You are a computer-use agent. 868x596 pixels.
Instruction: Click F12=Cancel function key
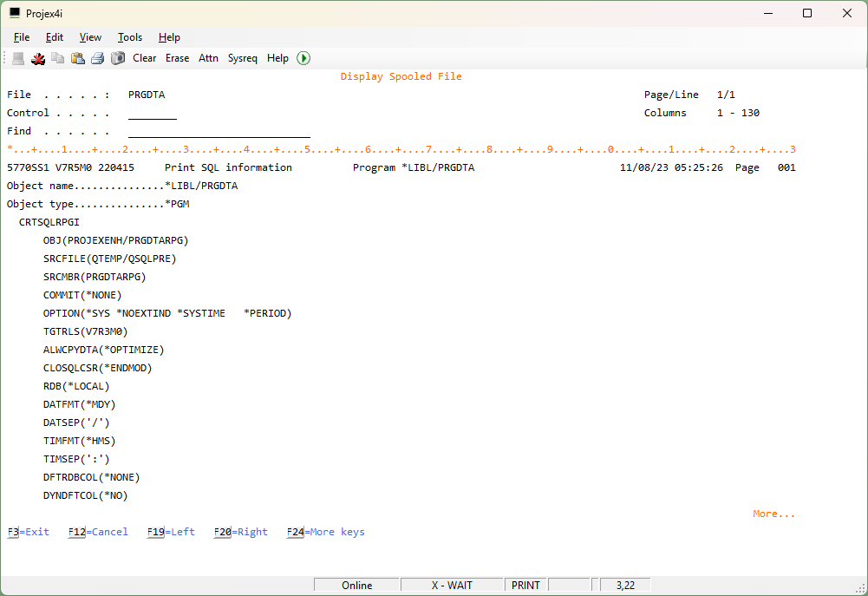click(x=98, y=533)
